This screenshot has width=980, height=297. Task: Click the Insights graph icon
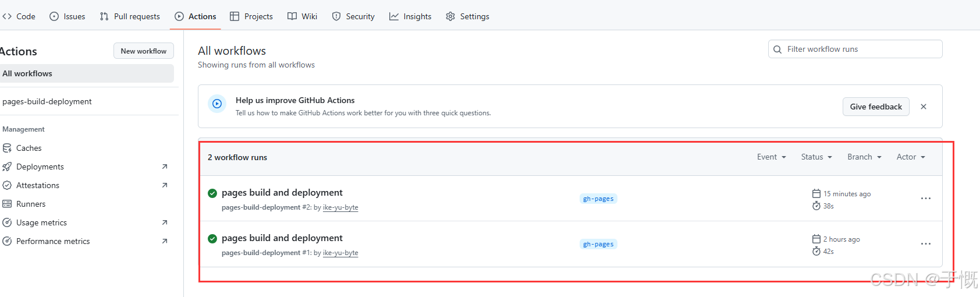[x=394, y=16]
